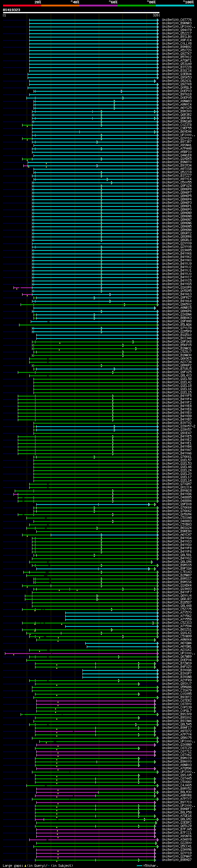Click the Large gaps legend text
This screenshot has width=197, height=868.
click(x=38, y=865)
